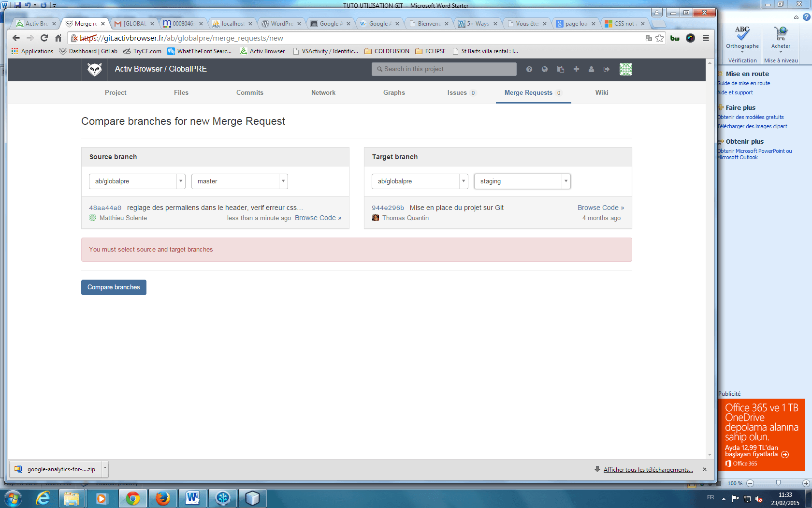Click the GitLab fox logo
The image size is (812, 508).
[x=94, y=69]
